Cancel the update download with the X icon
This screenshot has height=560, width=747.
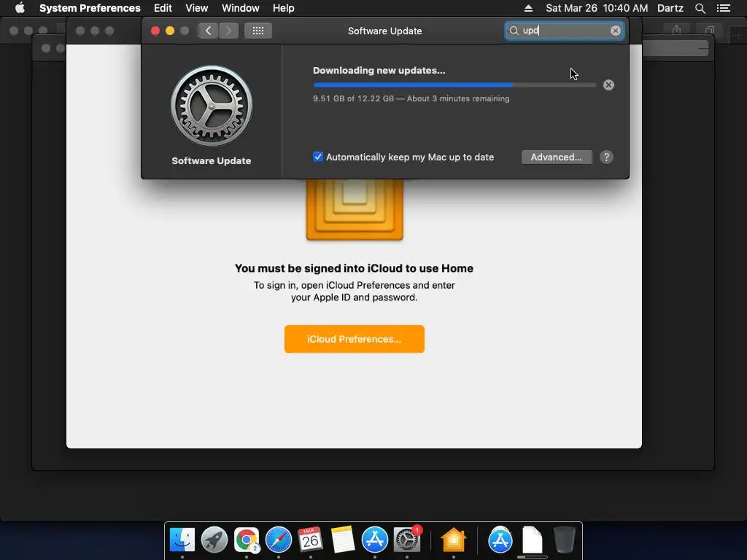608,85
